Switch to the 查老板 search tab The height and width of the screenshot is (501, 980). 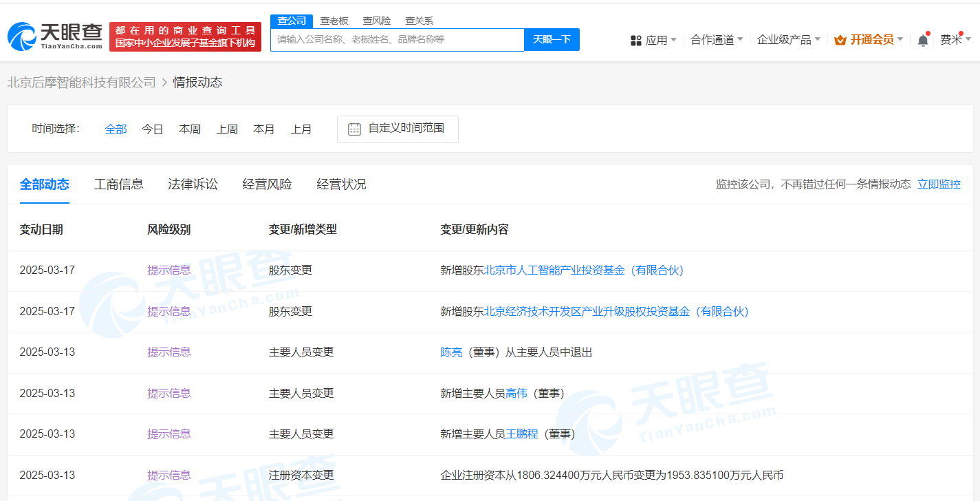334,21
